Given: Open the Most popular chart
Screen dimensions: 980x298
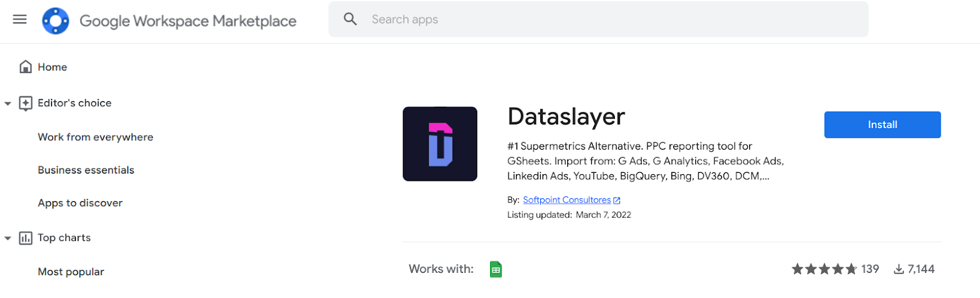Looking at the screenshot, I should (x=71, y=272).
